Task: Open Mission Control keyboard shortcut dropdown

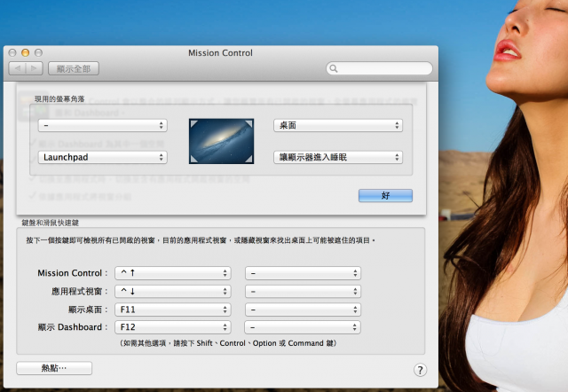Action: pos(173,273)
